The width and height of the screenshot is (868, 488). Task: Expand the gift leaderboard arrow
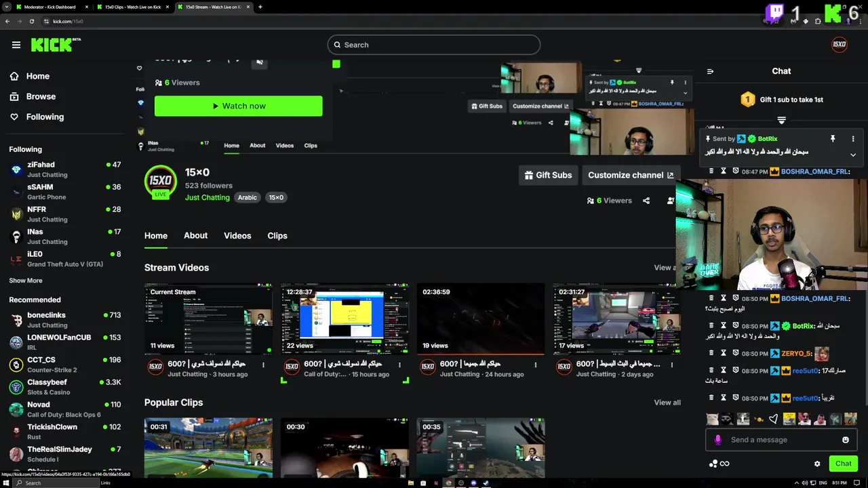click(781, 121)
